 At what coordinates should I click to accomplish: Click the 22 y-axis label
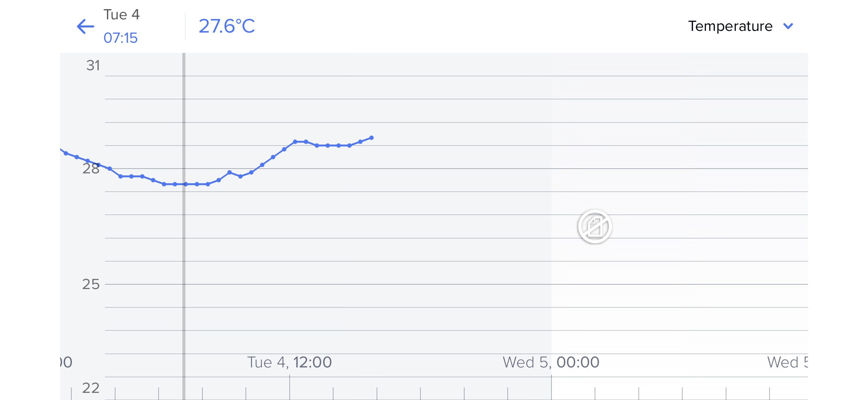91,388
